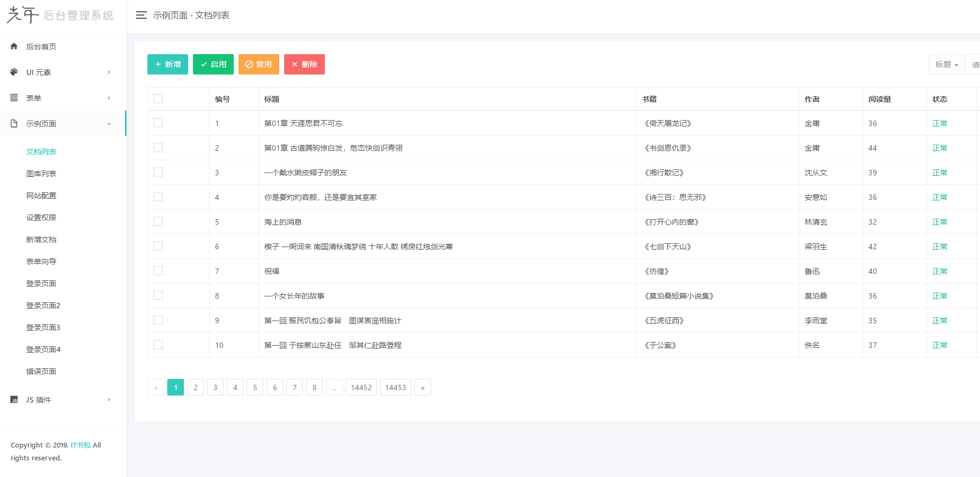Check the row for 《七剑下天山》
Image resolution: width=980 pixels, height=477 pixels.
[x=158, y=246]
